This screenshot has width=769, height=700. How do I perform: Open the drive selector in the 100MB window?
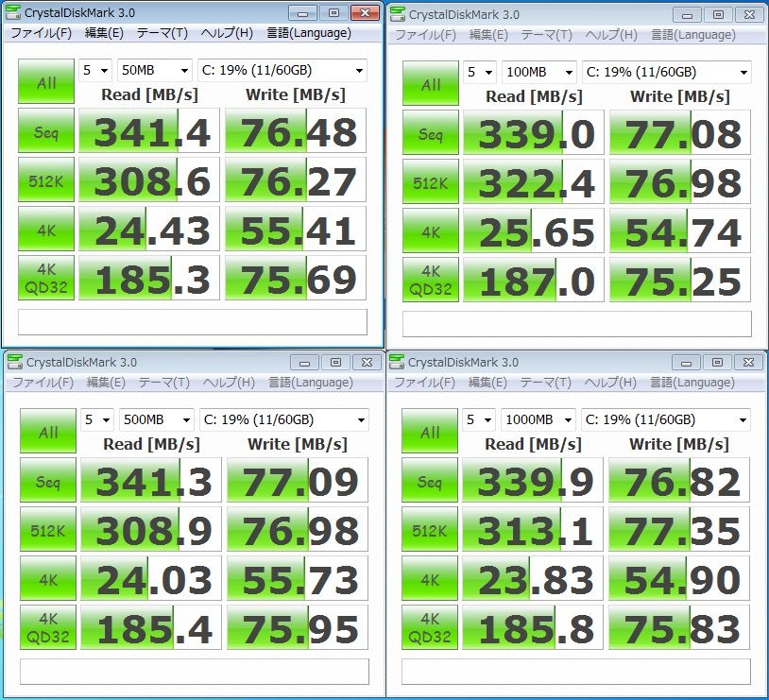667,73
